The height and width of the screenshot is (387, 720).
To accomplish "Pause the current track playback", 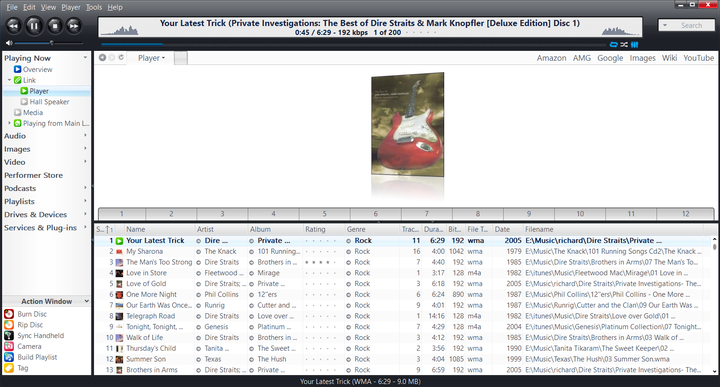I will [x=34, y=26].
